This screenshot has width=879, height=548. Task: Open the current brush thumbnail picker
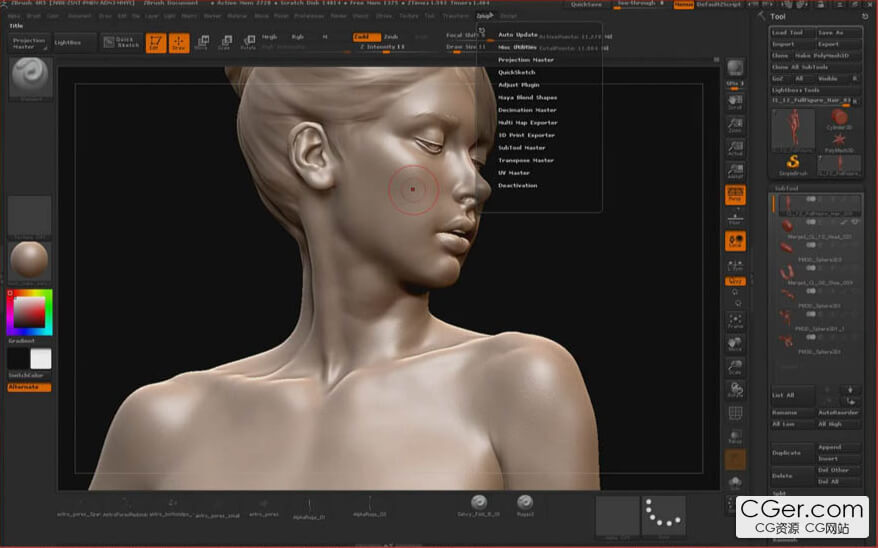coord(30,77)
